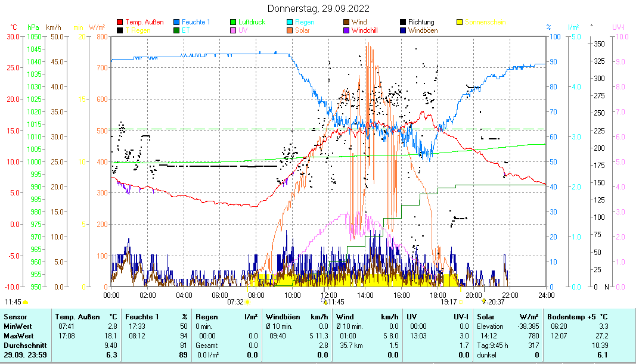The width and height of the screenshot is (636, 364).
Task: Click the chart title Donnerstag, 29.09.2022
Action: click(x=318, y=8)
